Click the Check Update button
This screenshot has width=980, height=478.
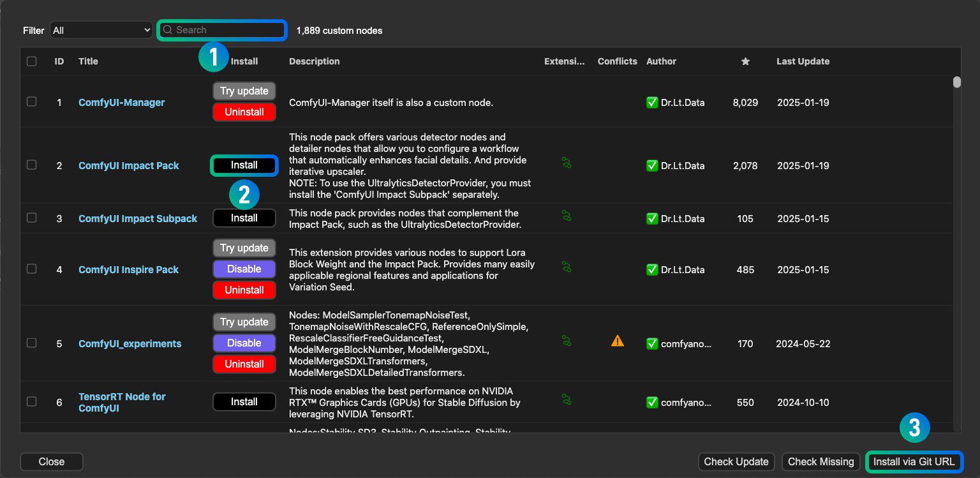click(x=736, y=461)
